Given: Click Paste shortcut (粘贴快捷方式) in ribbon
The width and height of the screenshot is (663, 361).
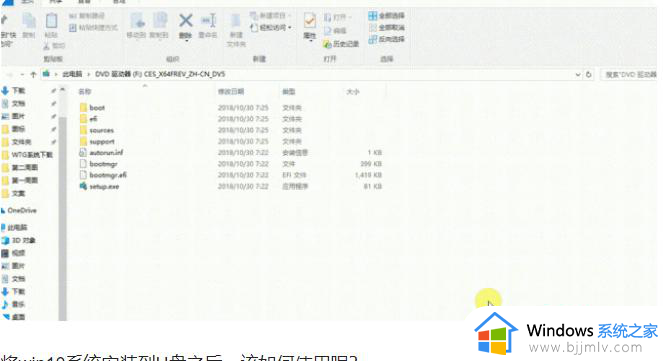Looking at the screenshot, I should point(93,28).
